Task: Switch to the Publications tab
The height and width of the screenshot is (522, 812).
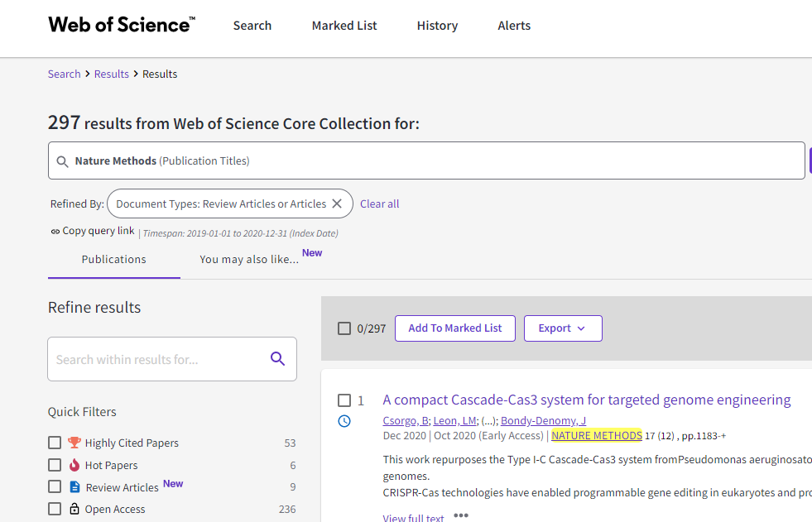Action: click(x=114, y=259)
